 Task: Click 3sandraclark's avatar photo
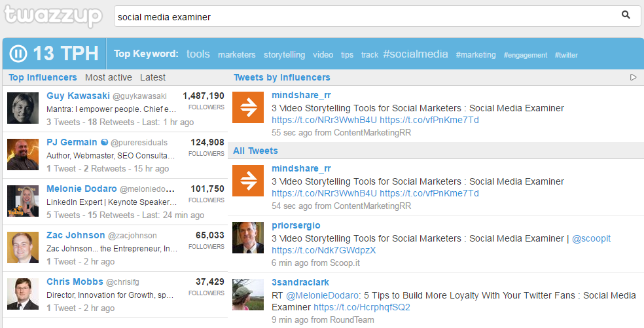[x=248, y=295]
